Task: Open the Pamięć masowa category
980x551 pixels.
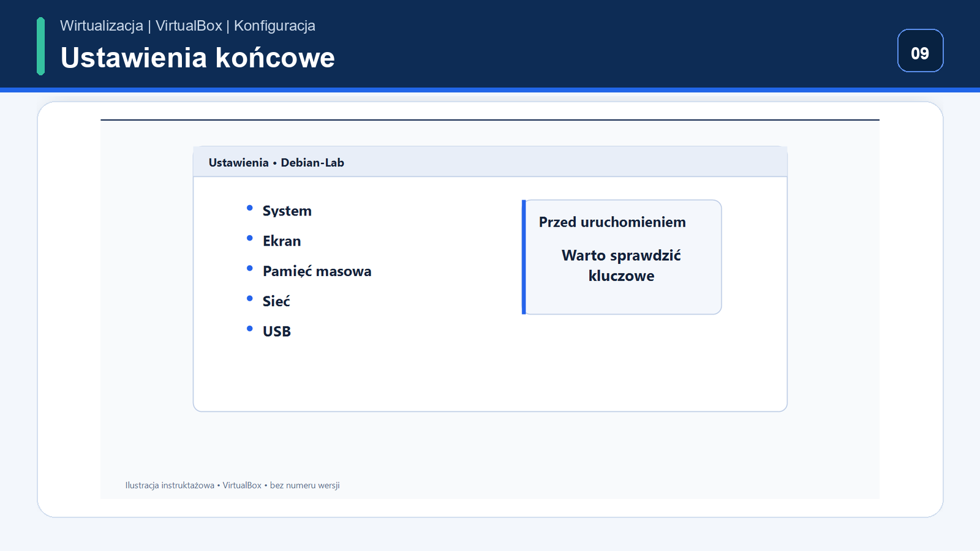Action: coord(317,271)
